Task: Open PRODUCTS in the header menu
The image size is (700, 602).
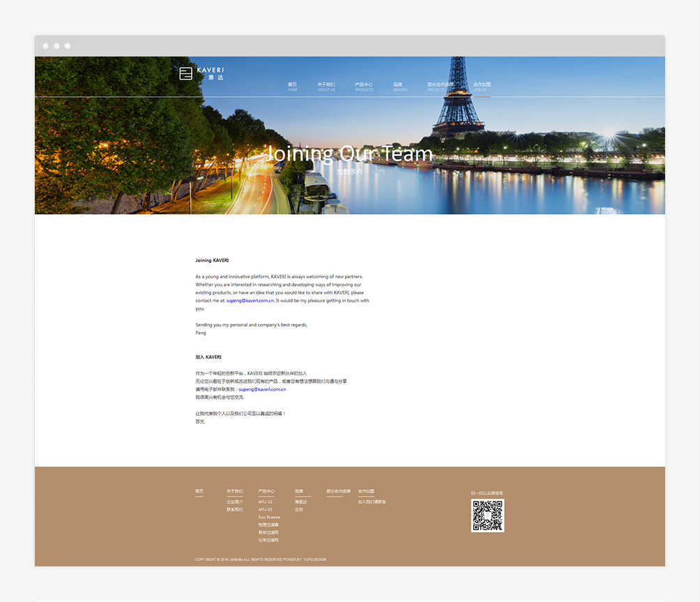Action: pyautogui.click(x=364, y=86)
